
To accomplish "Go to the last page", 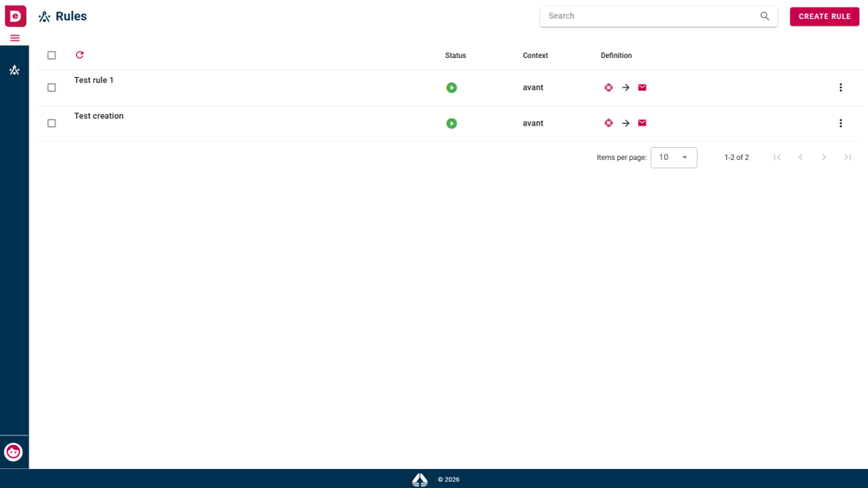I will (847, 157).
